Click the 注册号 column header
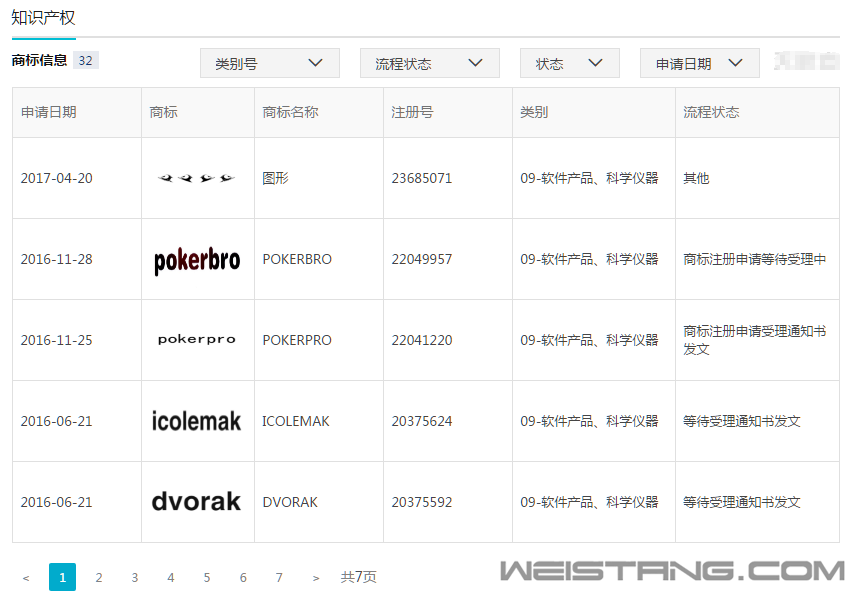This screenshot has width=858, height=594. pyautogui.click(x=412, y=112)
